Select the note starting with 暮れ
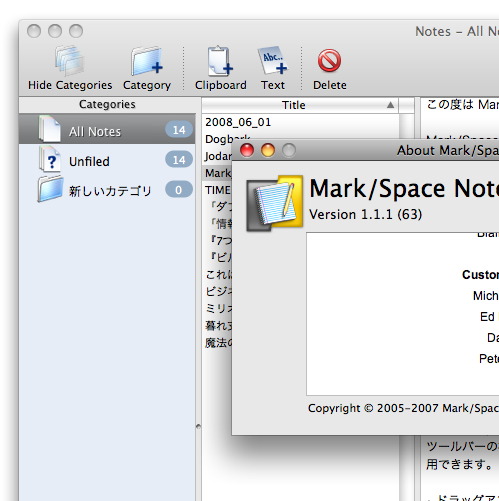 [x=217, y=325]
